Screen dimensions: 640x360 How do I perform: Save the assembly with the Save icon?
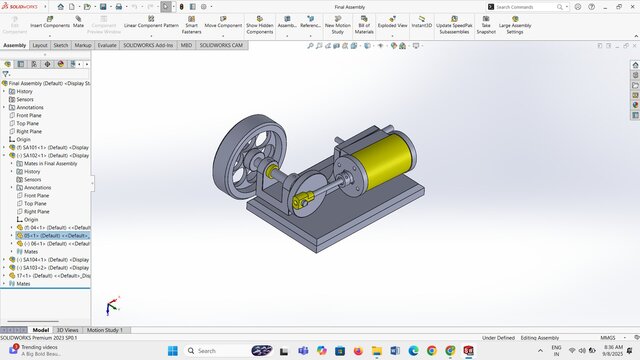point(103,7)
